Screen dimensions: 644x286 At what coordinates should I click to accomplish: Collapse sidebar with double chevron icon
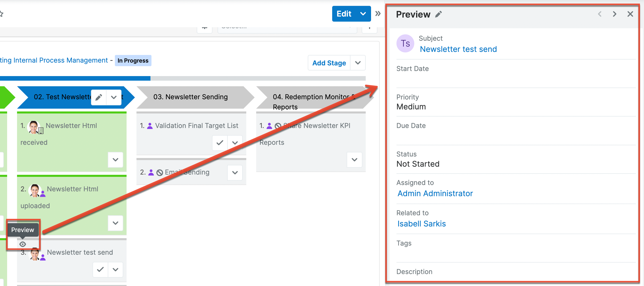click(378, 13)
